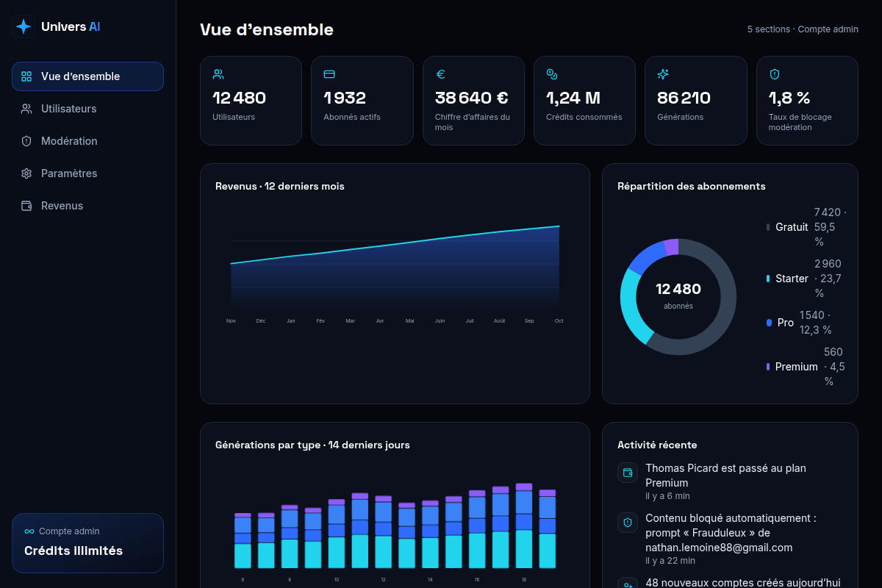The height and width of the screenshot is (588, 882).
Task: Click '48 nouveaux comptes créés aujourd’hui' entry
Action: [x=742, y=582]
